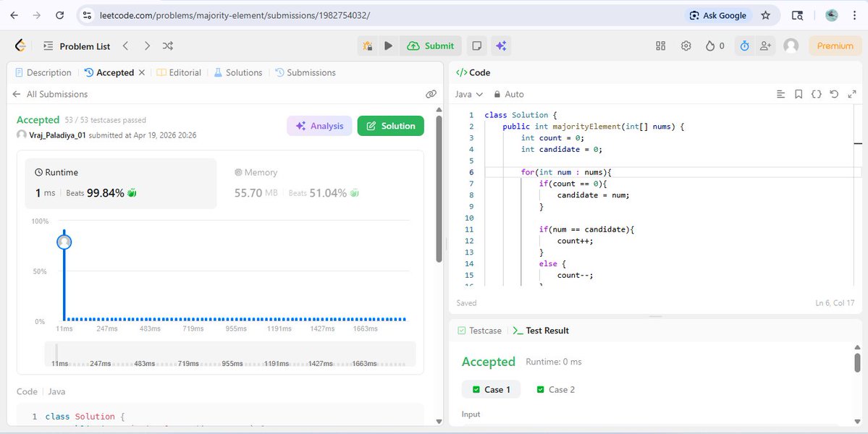The height and width of the screenshot is (434, 868).
Task: Open the AI sparkle assistant icon
Action: (x=501, y=46)
